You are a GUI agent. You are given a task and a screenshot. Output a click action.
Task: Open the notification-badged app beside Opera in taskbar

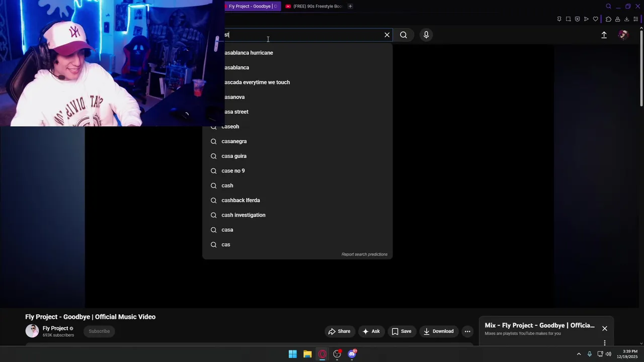337,354
